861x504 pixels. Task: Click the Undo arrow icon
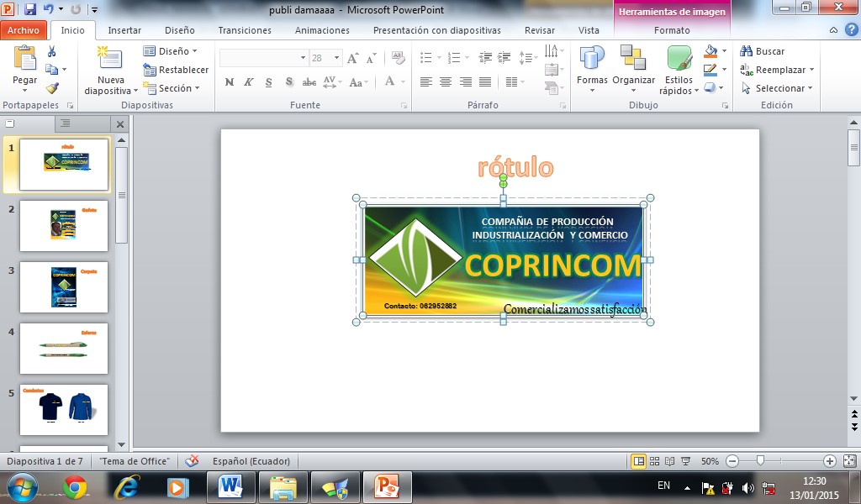click(x=49, y=8)
